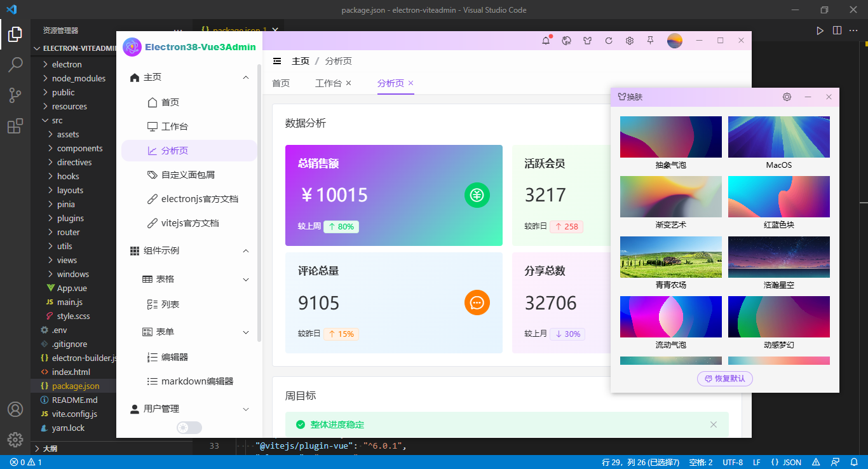Toggle the sidebar menu hamburger icon

pyautogui.click(x=277, y=61)
